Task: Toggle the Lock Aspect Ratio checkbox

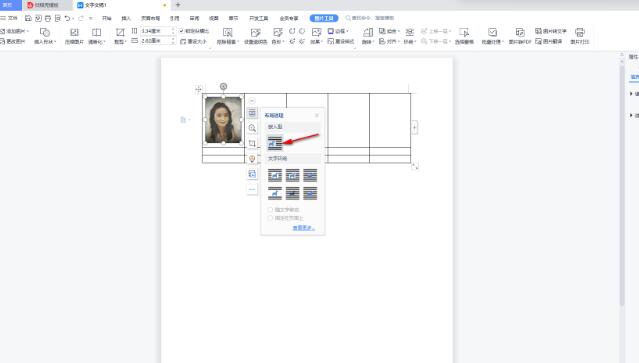Action: pos(181,31)
